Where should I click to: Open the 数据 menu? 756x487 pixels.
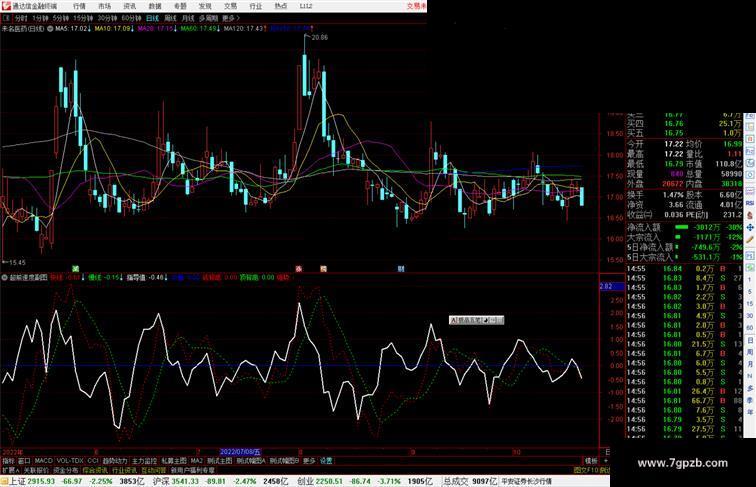pyautogui.click(x=155, y=6)
